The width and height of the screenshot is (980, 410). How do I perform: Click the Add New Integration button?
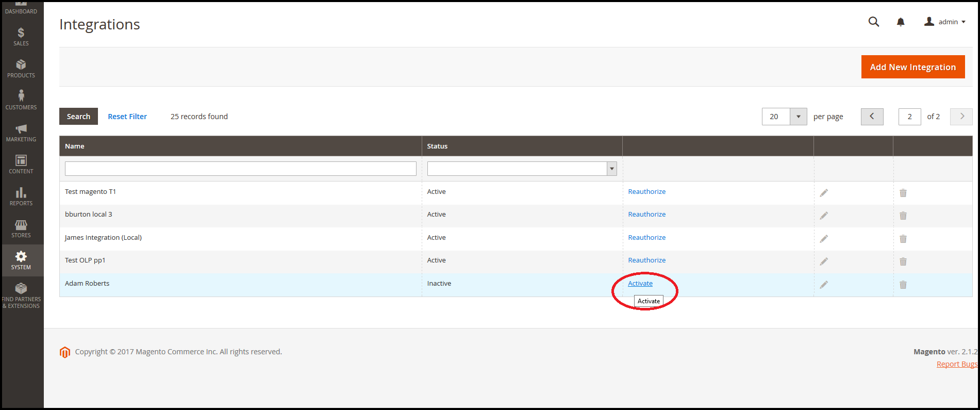coord(912,67)
